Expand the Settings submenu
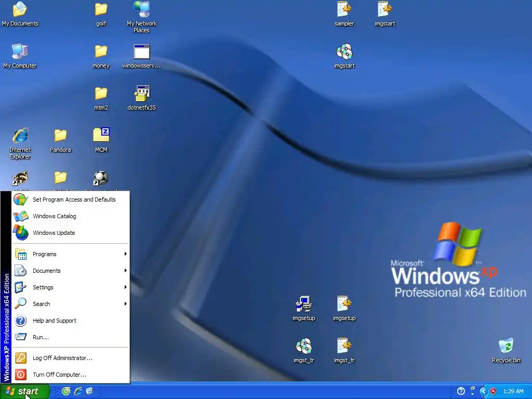 point(71,287)
